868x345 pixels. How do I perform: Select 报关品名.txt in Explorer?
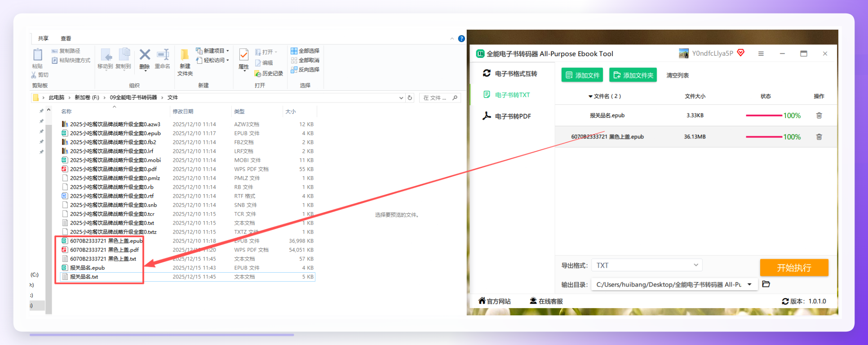(x=84, y=277)
